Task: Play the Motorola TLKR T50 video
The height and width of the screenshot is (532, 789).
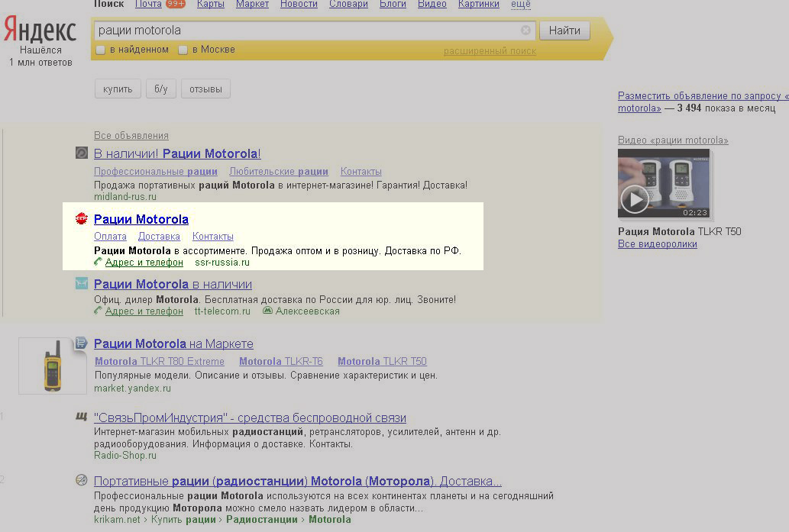Action: pyautogui.click(x=634, y=200)
